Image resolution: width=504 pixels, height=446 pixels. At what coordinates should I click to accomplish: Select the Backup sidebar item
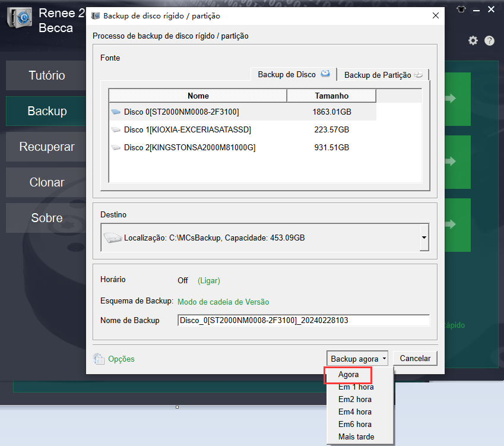46,111
